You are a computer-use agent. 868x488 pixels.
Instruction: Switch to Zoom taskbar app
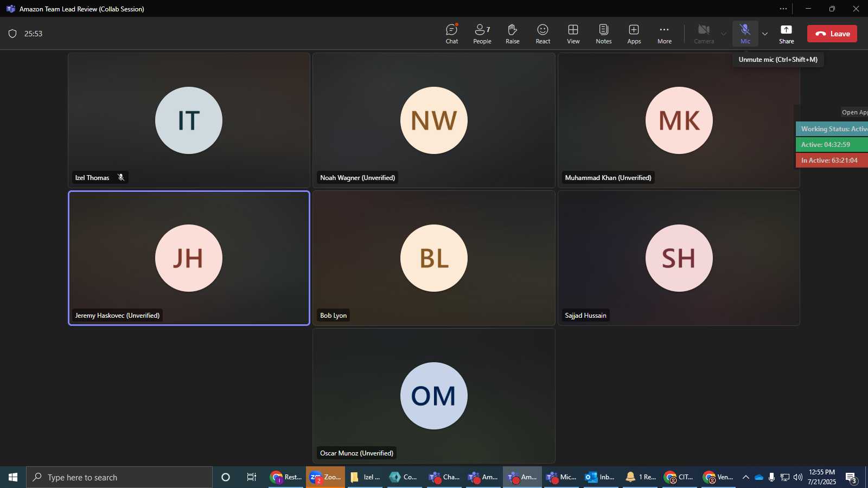coord(325,477)
